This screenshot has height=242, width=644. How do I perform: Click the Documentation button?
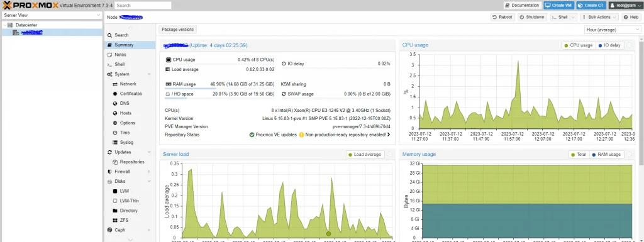coord(523,5)
